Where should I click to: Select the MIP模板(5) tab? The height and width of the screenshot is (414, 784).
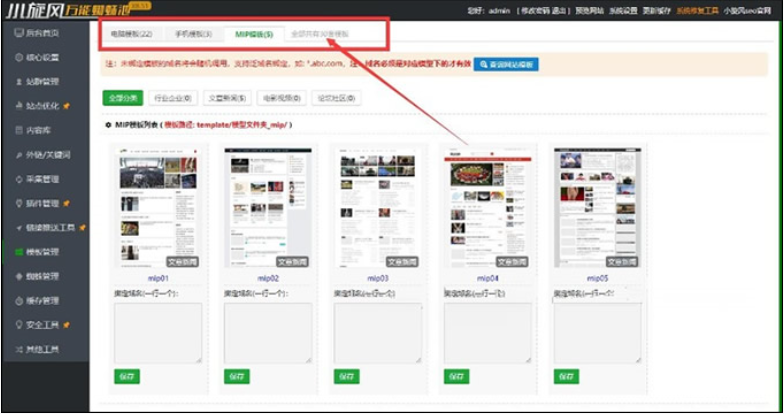254,34
